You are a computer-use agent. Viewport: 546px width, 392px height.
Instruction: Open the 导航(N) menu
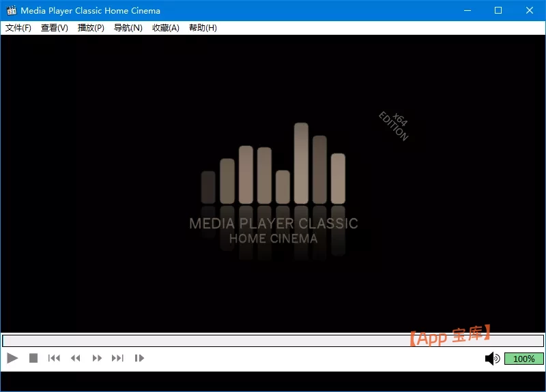point(128,28)
